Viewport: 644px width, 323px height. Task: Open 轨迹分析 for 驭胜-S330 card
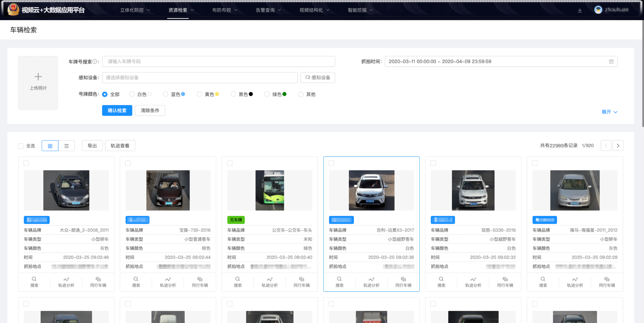473,282
